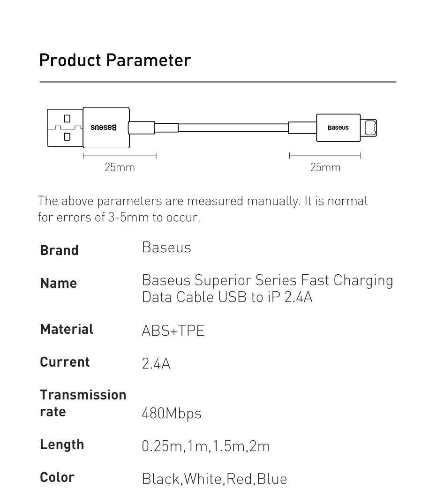Click the strain relief beside the USB plug
The height and width of the screenshot is (504, 436).
tap(143, 128)
